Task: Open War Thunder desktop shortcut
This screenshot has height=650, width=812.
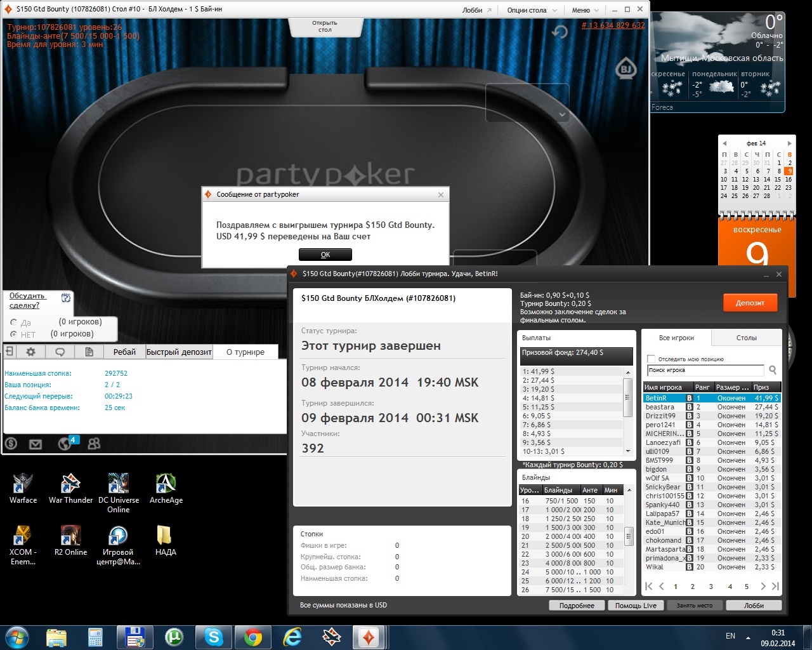Action: (71, 488)
